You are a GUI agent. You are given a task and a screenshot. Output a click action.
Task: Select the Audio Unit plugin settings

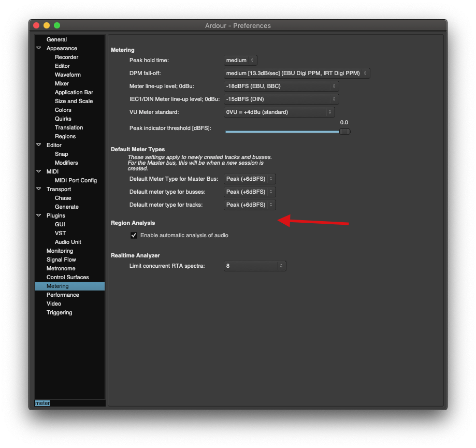click(x=68, y=242)
